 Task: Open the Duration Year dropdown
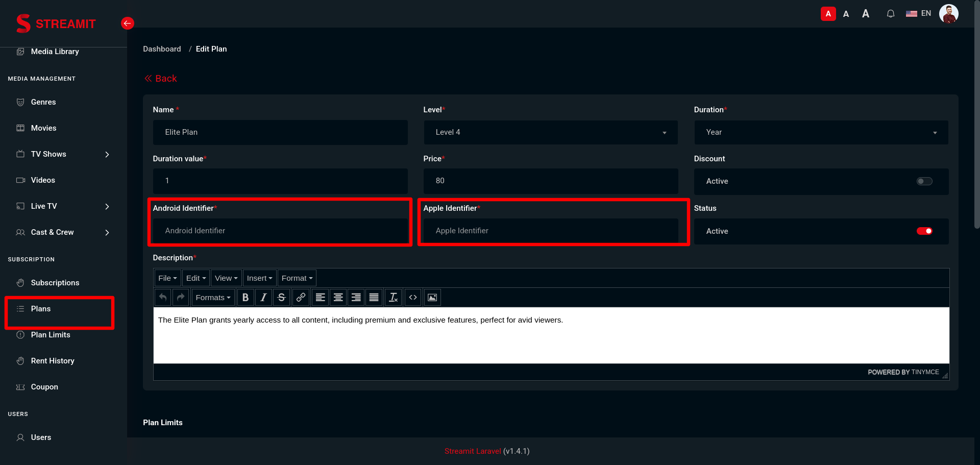(x=821, y=132)
